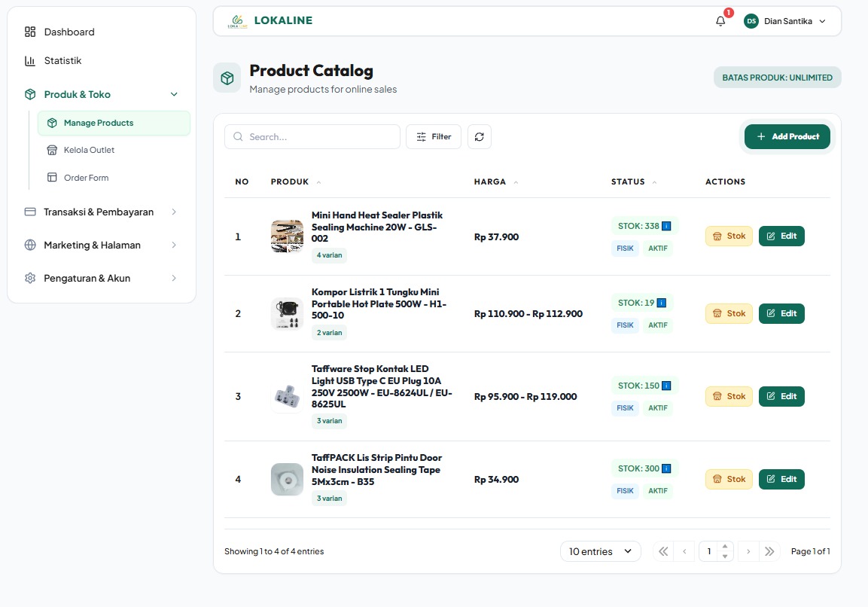Screen dimensions: 868x607
Task: Edit the TaffPACK Lis Strip product
Action: coord(781,479)
